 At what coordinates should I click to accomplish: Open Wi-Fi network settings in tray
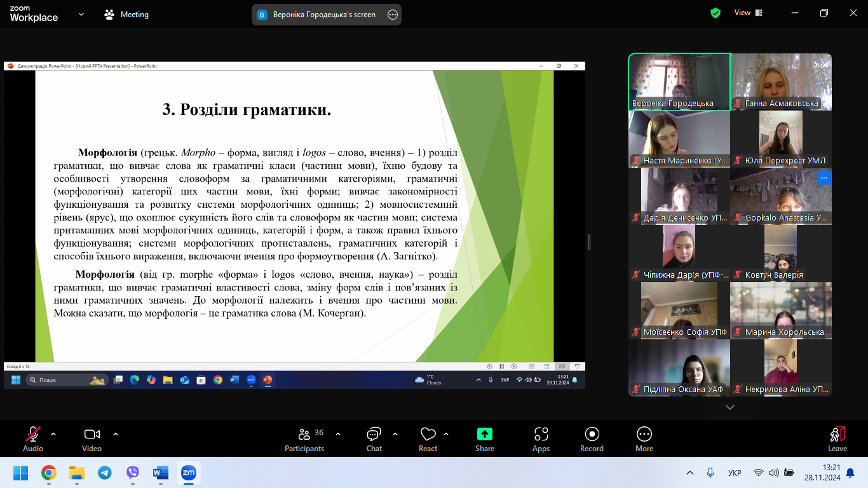pyautogui.click(x=758, y=473)
